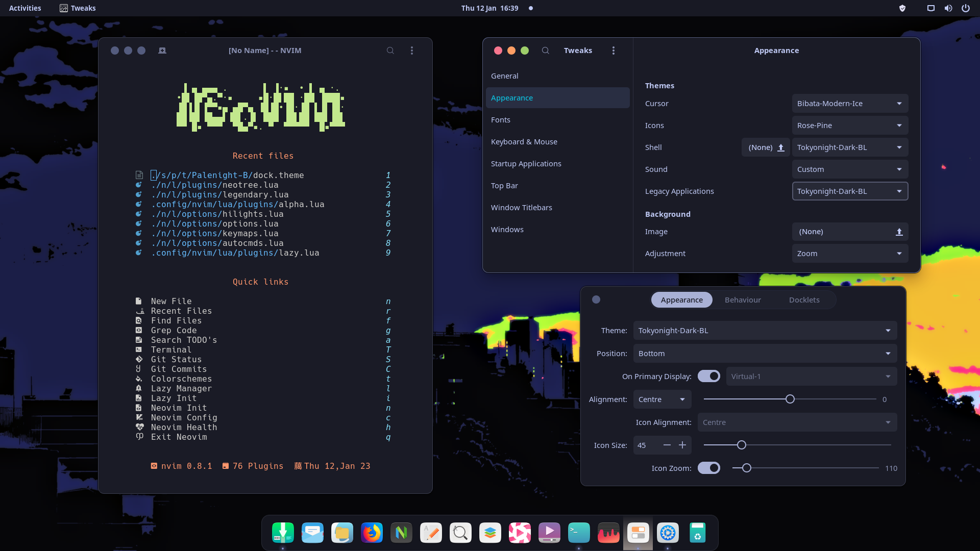980x551 pixels.
Task: Click the volume icon in the top bar
Action: [x=948, y=8]
